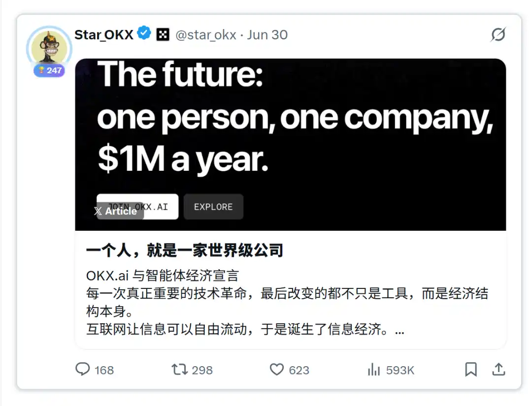Open the Star_OKX profile avatar
532x406 pixels.
49,48
